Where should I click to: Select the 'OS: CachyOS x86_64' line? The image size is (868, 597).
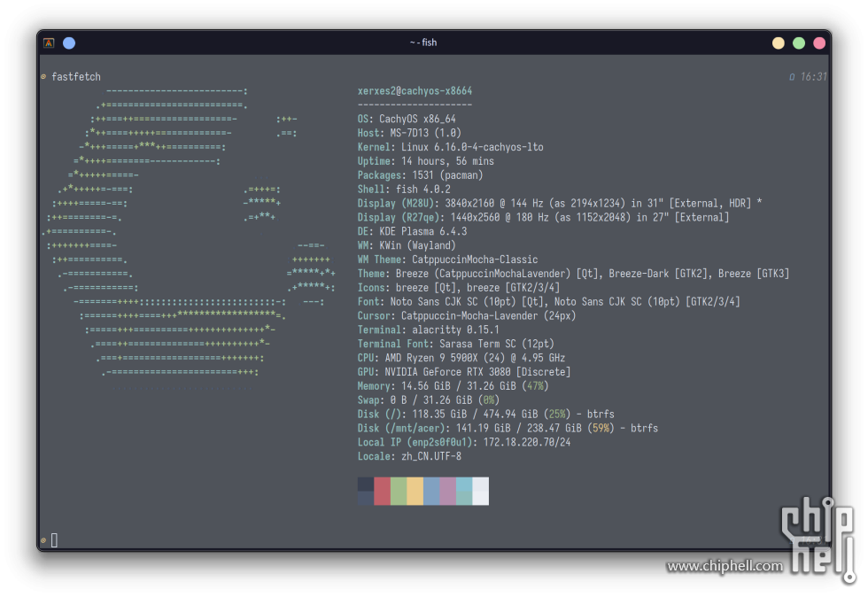click(407, 119)
